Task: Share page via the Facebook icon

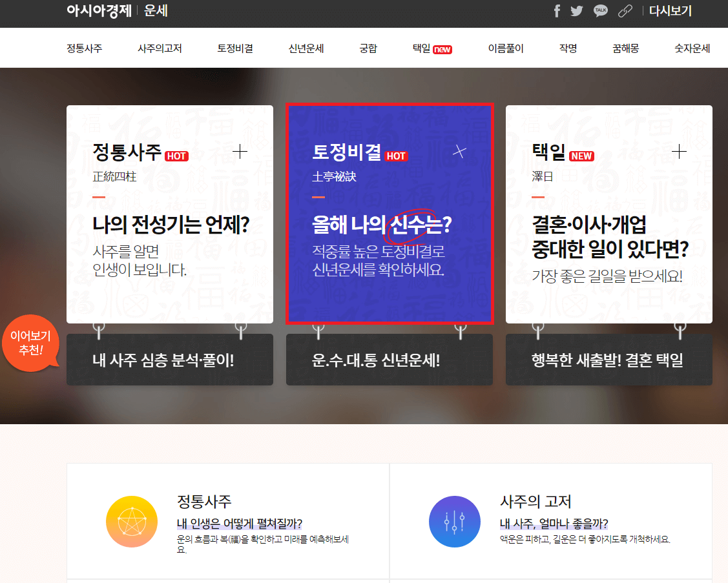Action: pos(556,11)
